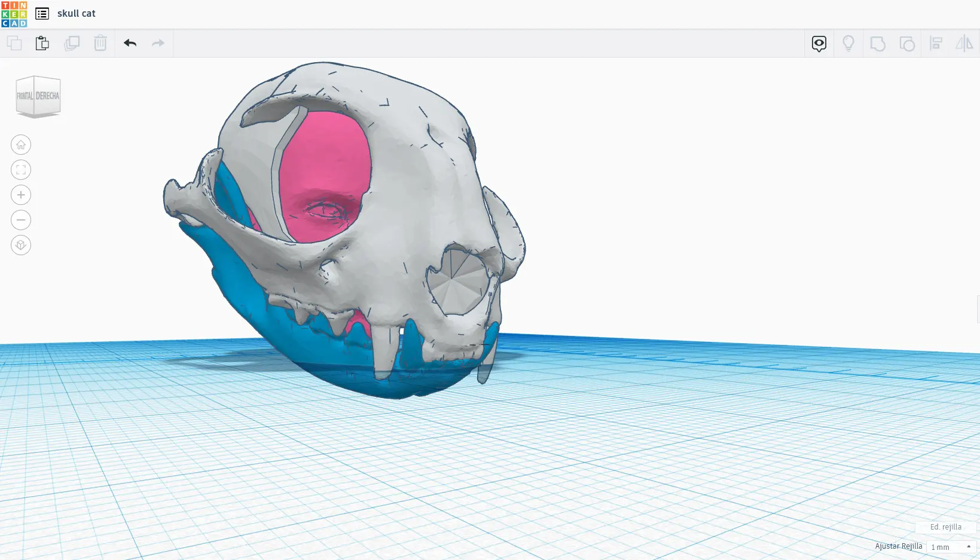
Task: Click the Ungroup shapes icon
Action: [906, 44]
